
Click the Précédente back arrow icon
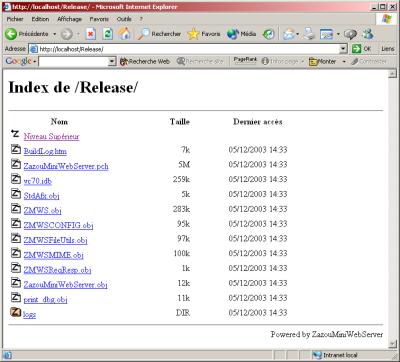coord(11,34)
